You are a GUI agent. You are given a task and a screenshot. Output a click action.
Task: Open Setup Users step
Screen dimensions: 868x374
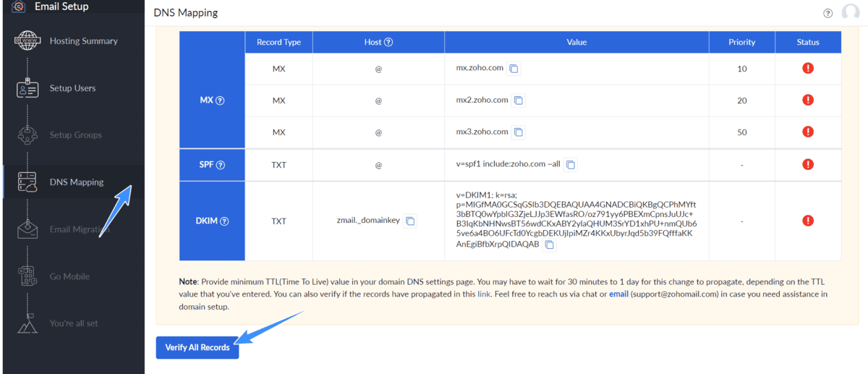click(73, 88)
